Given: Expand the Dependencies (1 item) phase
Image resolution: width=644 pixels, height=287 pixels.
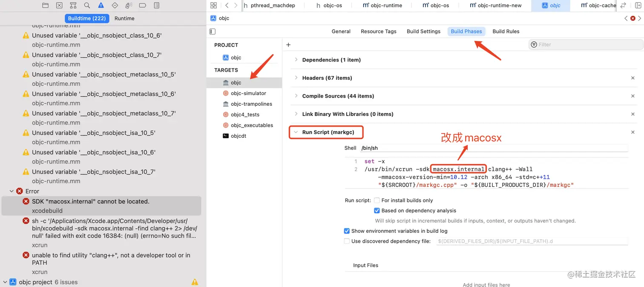Looking at the screenshot, I should [x=296, y=60].
